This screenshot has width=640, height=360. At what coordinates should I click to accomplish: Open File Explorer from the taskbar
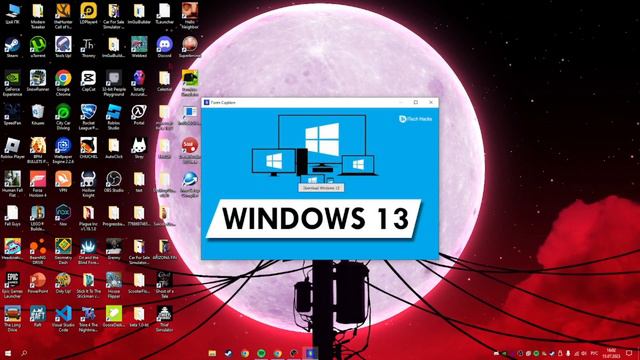pyautogui.click(x=212, y=353)
